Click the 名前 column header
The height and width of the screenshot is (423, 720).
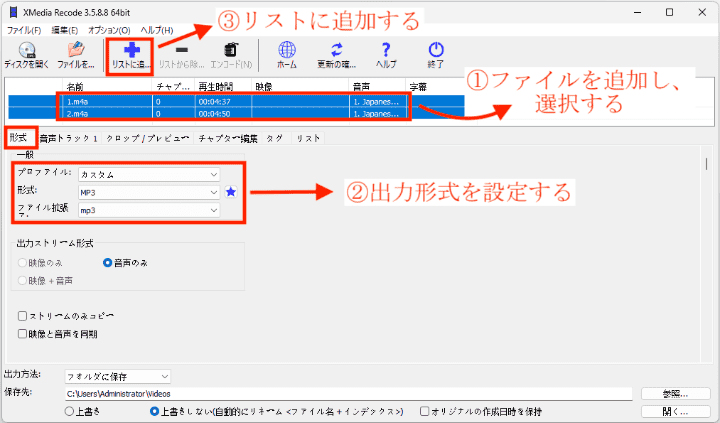(x=107, y=86)
